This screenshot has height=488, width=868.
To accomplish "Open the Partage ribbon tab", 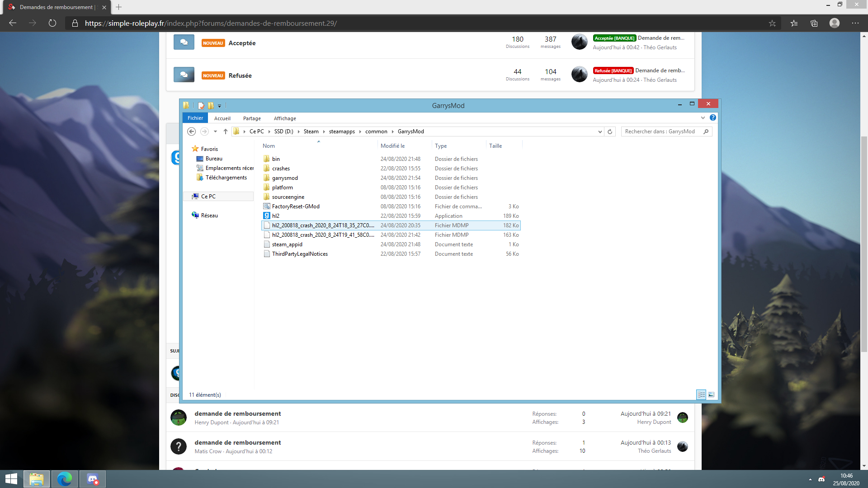I will 252,118.
